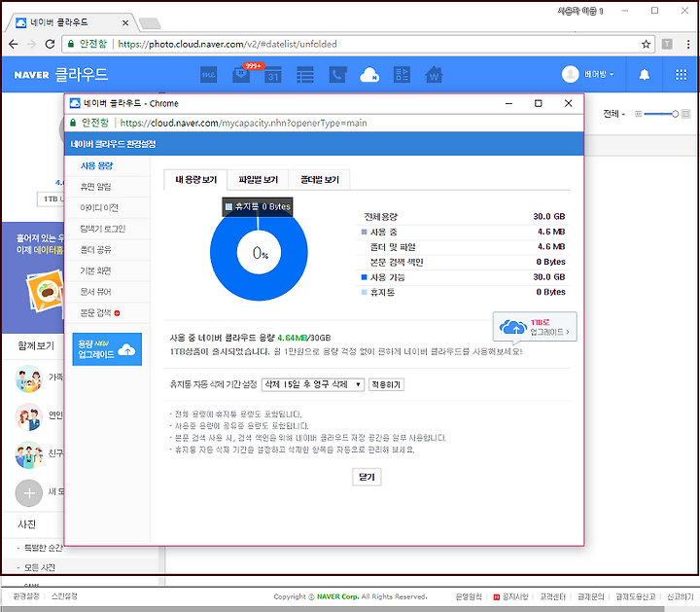Click the blue donut usage chart
The height and width of the screenshot is (612, 700).
click(259, 252)
